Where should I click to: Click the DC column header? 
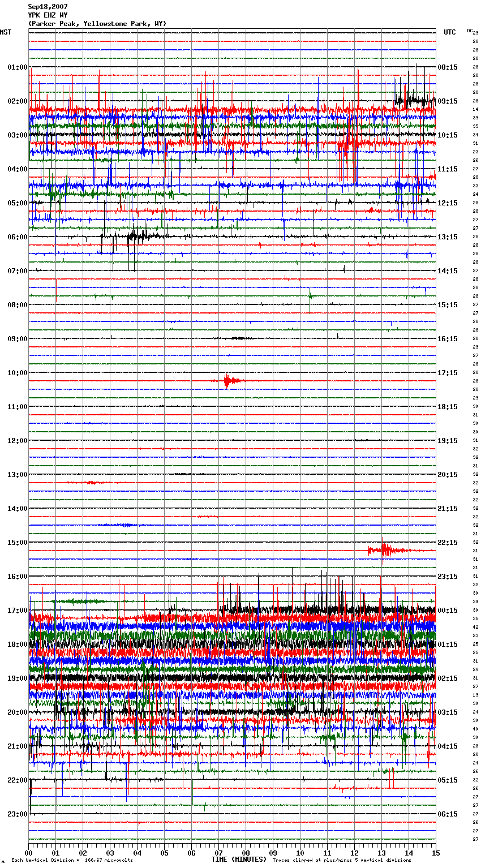tap(470, 31)
